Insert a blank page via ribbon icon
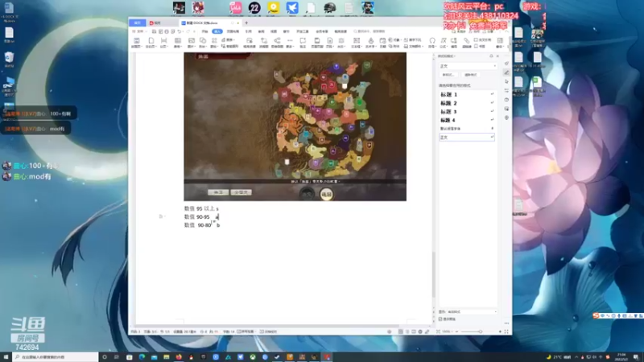Viewport: 644px width, 362px height. 151,43
